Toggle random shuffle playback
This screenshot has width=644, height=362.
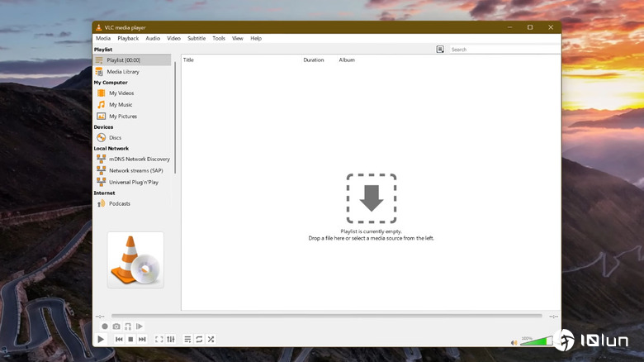pyautogui.click(x=211, y=339)
